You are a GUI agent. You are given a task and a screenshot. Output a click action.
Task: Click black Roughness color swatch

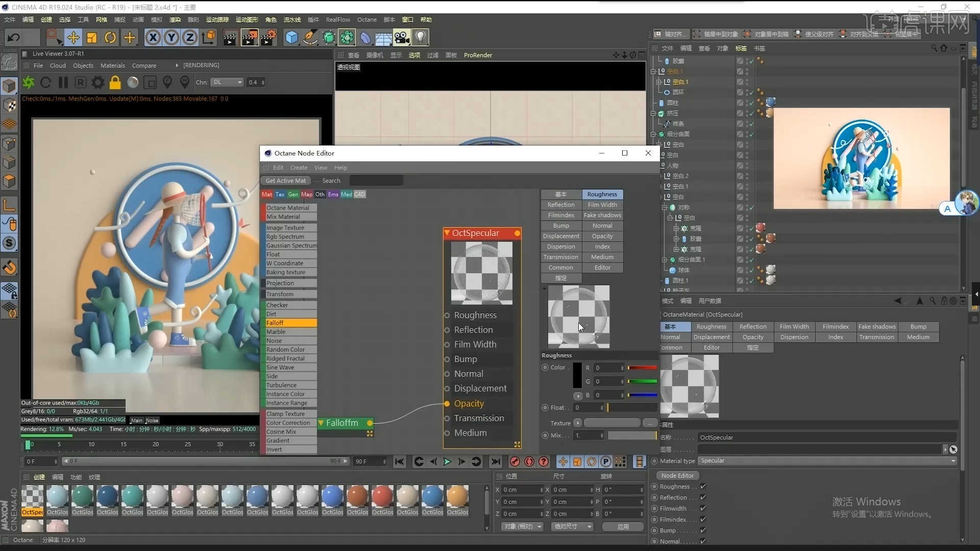577,375
